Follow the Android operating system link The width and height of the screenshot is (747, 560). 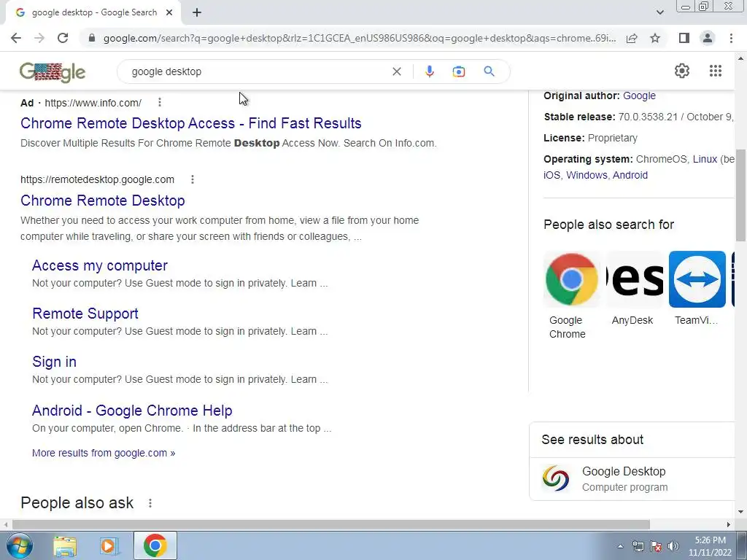point(630,175)
